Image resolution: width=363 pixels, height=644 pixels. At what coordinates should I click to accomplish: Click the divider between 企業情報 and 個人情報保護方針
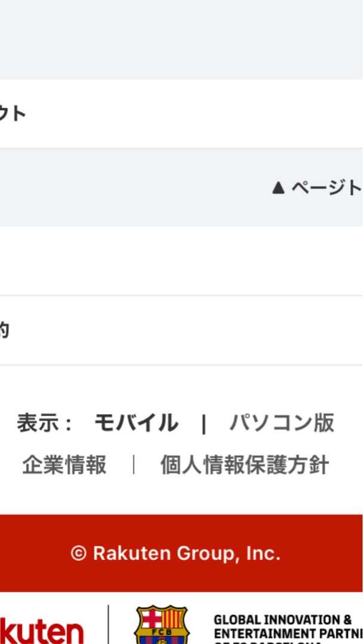[x=133, y=465]
